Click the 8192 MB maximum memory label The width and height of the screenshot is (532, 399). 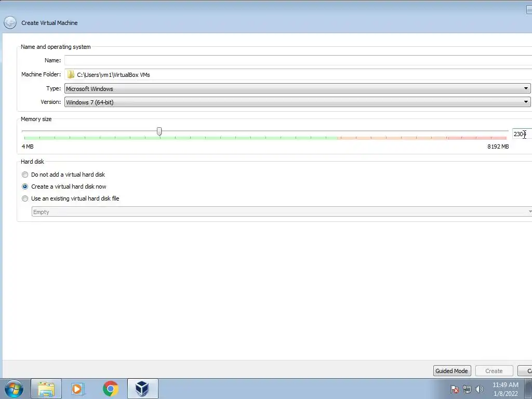[x=498, y=147]
